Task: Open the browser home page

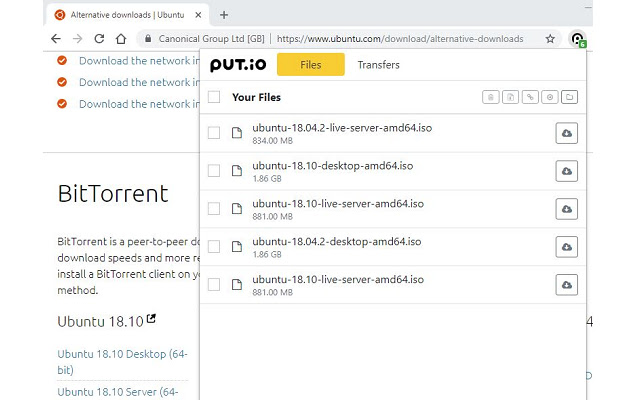Action: 121,39
